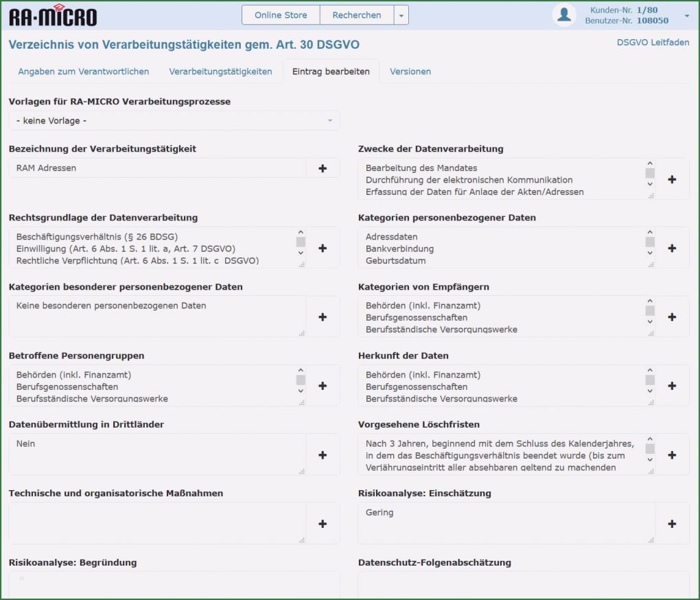The height and width of the screenshot is (600, 700).
Task: Add an entry to Rechtsgrundlage der Datenverarbeitung
Action: coord(323,249)
